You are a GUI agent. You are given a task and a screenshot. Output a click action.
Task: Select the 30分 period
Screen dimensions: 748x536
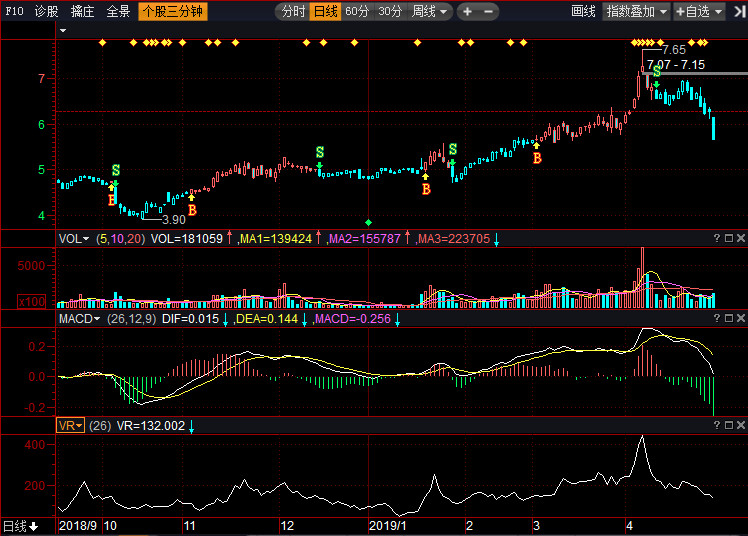pyautogui.click(x=390, y=12)
